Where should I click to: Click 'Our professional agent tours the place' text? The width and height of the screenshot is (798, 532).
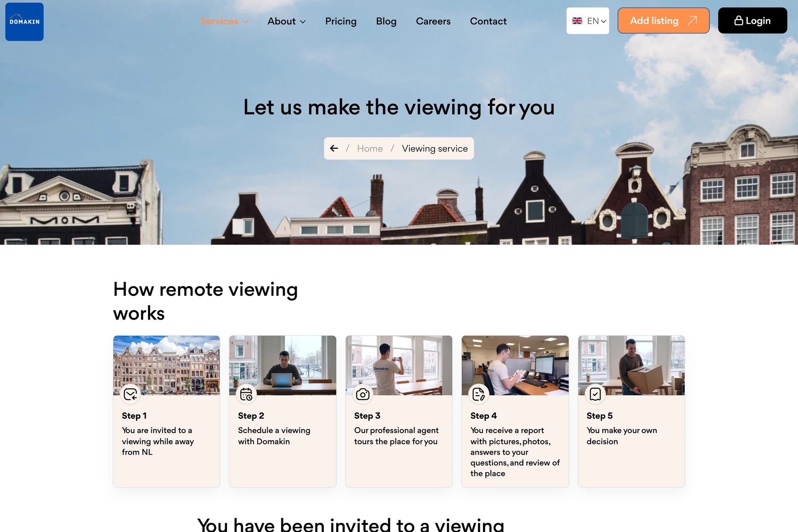pyautogui.click(x=397, y=436)
